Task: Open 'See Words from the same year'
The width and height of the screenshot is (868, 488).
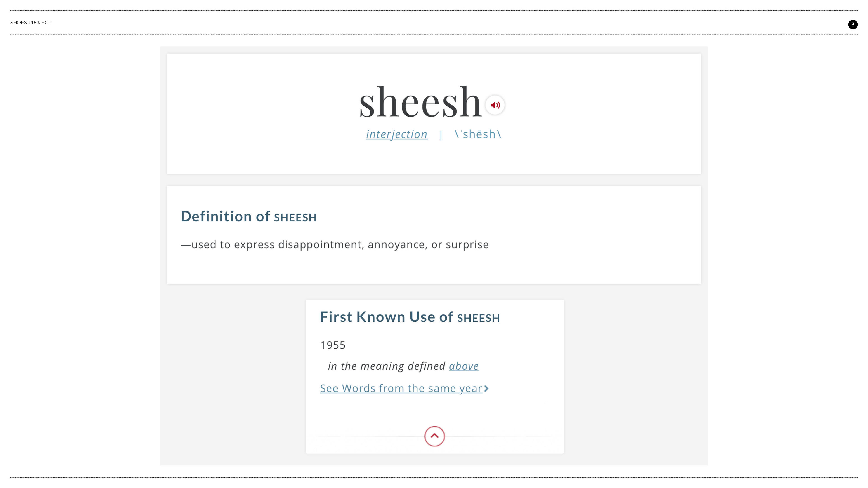Action: 401,388
